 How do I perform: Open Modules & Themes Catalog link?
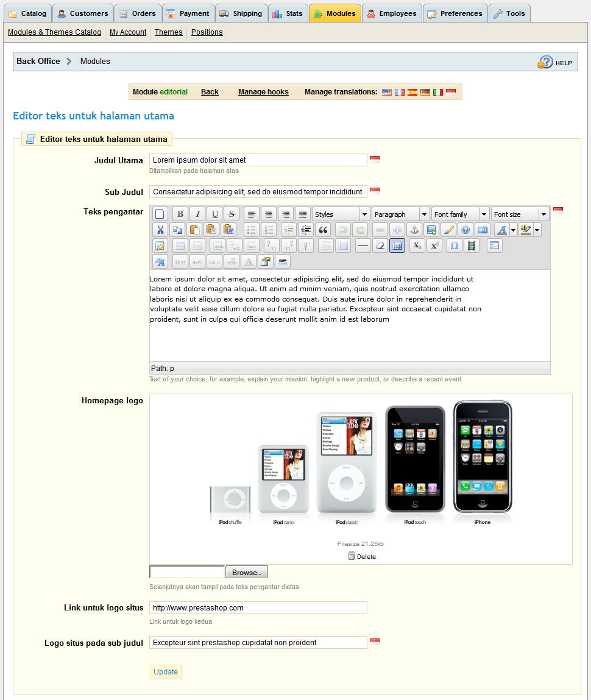point(54,32)
